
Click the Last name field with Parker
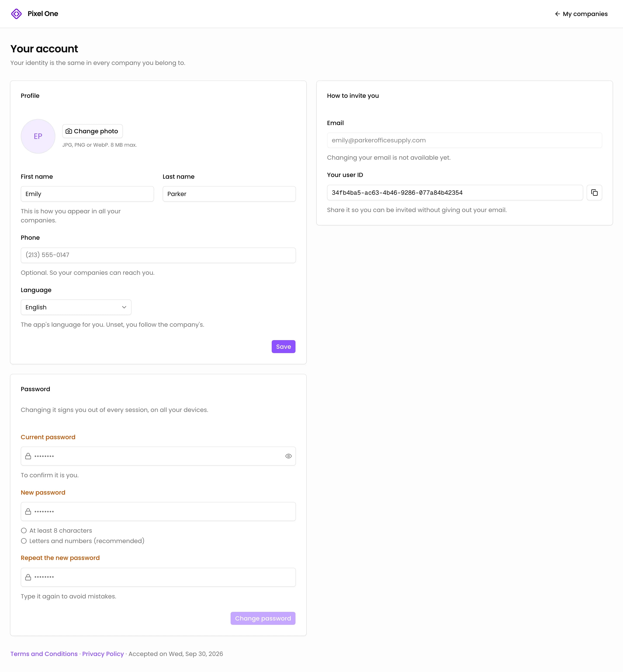pyautogui.click(x=229, y=194)
